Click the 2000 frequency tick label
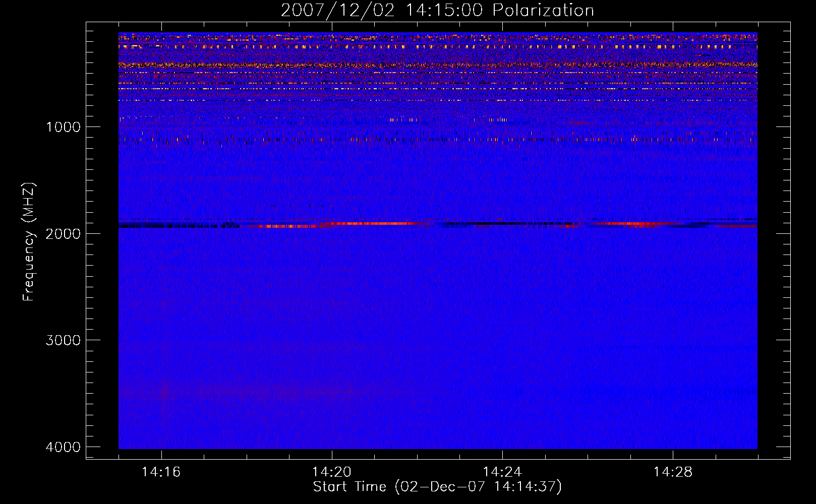 63,234
